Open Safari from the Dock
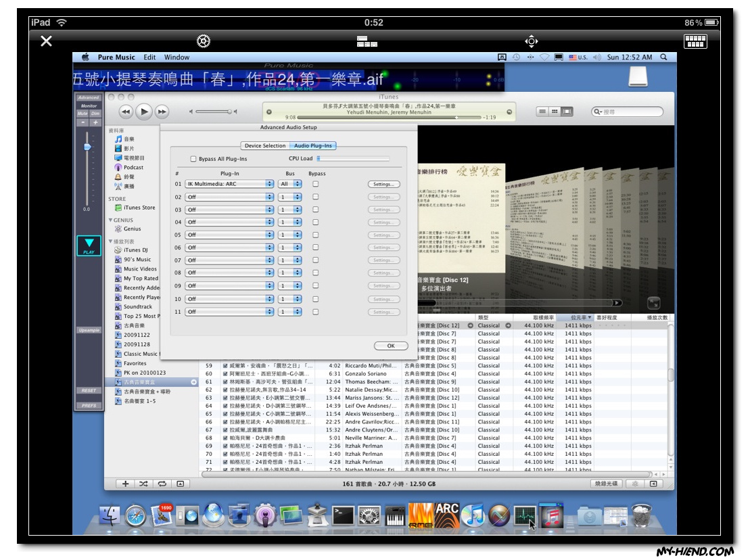Screen dimensions: 750x560 point(136,517)
